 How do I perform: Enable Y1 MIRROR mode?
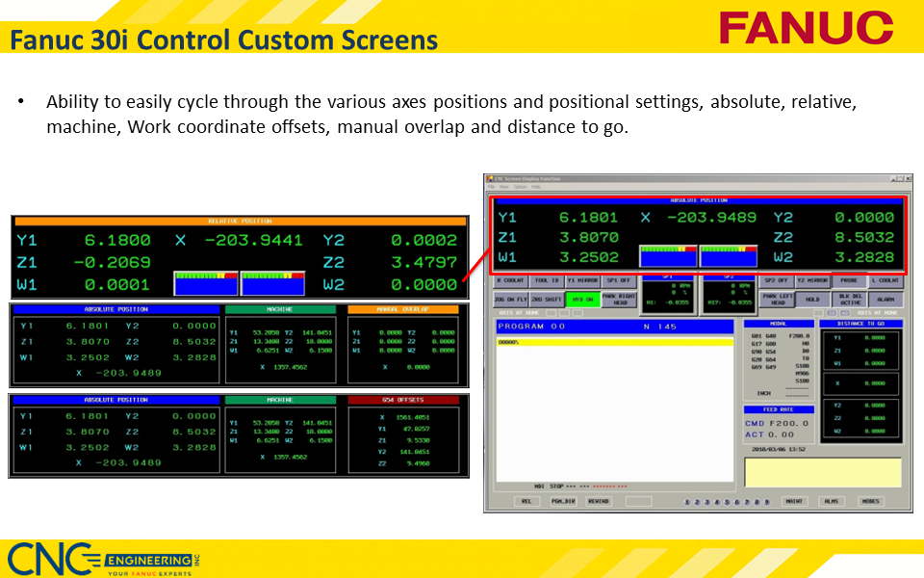(582, 282)
